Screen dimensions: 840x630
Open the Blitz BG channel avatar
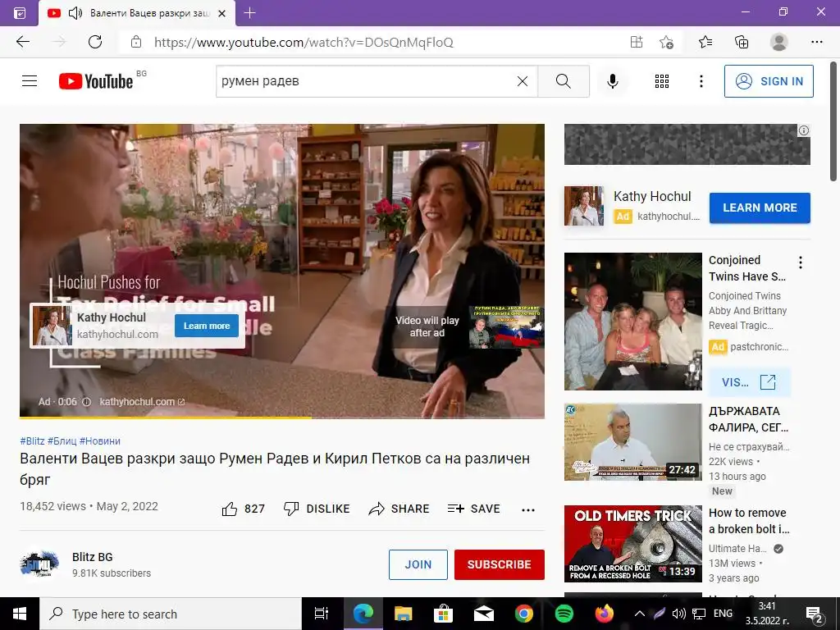tap(39, 564)
